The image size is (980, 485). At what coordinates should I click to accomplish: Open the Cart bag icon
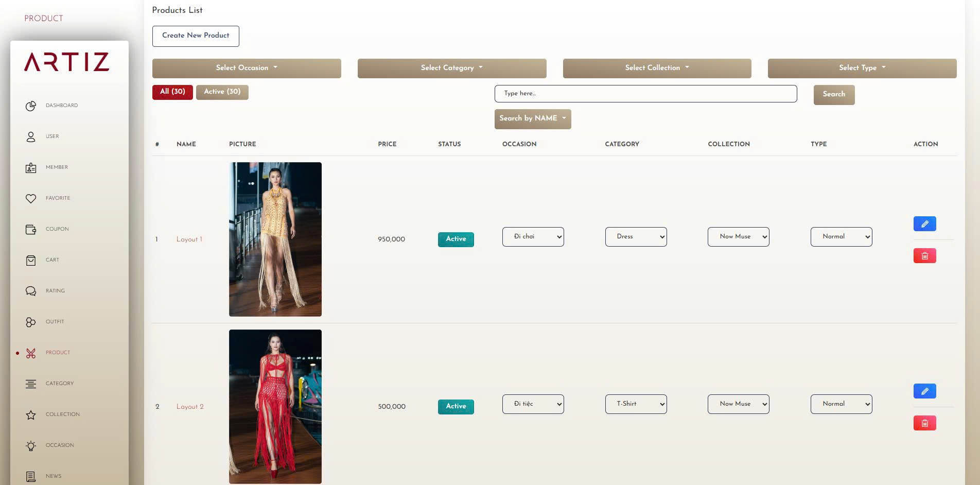(31, 260)
